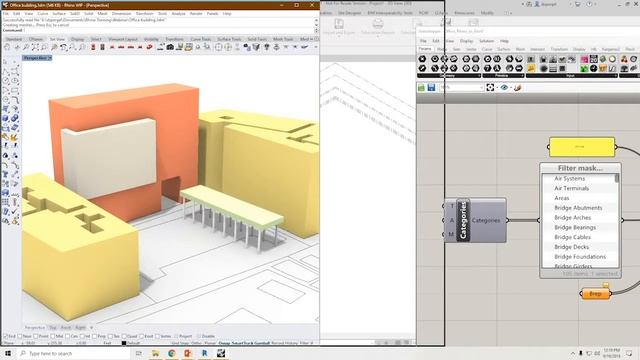Click the lightbulb icon in Rhino toolbar
Image resolution: width=640 pixels, height=360 pixels.
(x=266, y=47)
